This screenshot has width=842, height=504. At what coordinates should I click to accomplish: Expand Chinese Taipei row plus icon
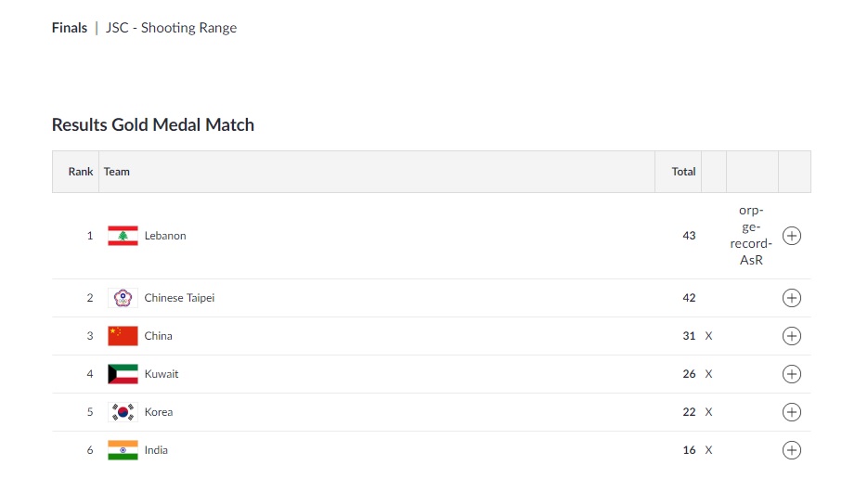click(792, 298)
